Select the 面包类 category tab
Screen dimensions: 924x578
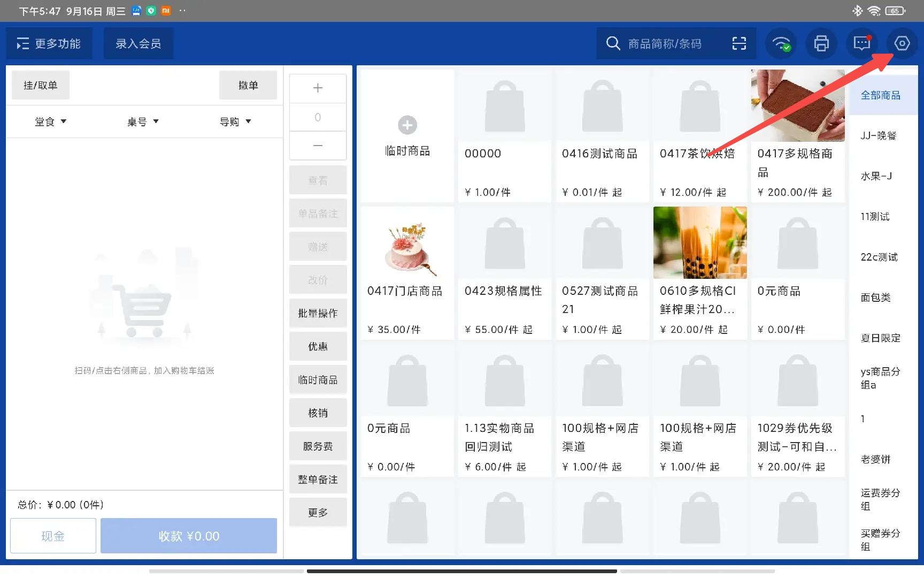point(875,298)
